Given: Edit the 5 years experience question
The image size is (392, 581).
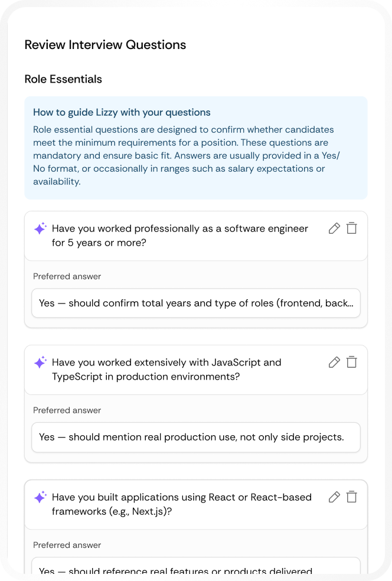Looking at the screenshot, I should (x=334, y=228).
